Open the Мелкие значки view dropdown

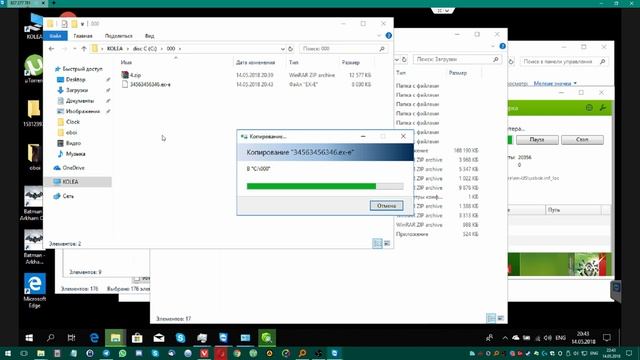pos(555,83)
